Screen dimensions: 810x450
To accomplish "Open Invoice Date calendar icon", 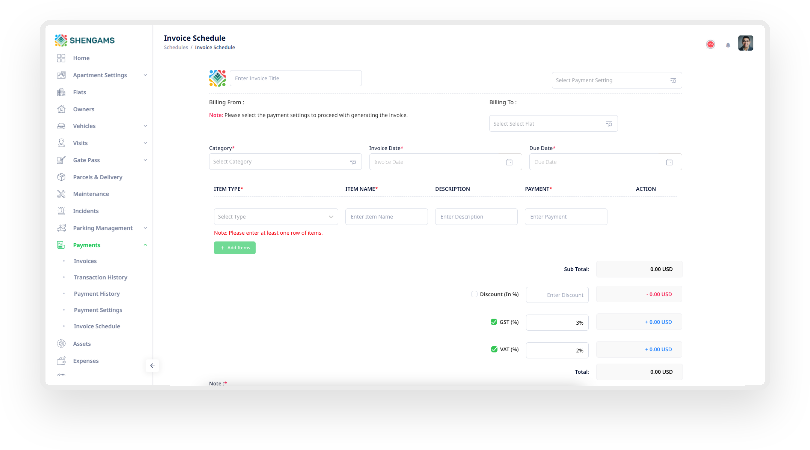I will coord(509,162).
